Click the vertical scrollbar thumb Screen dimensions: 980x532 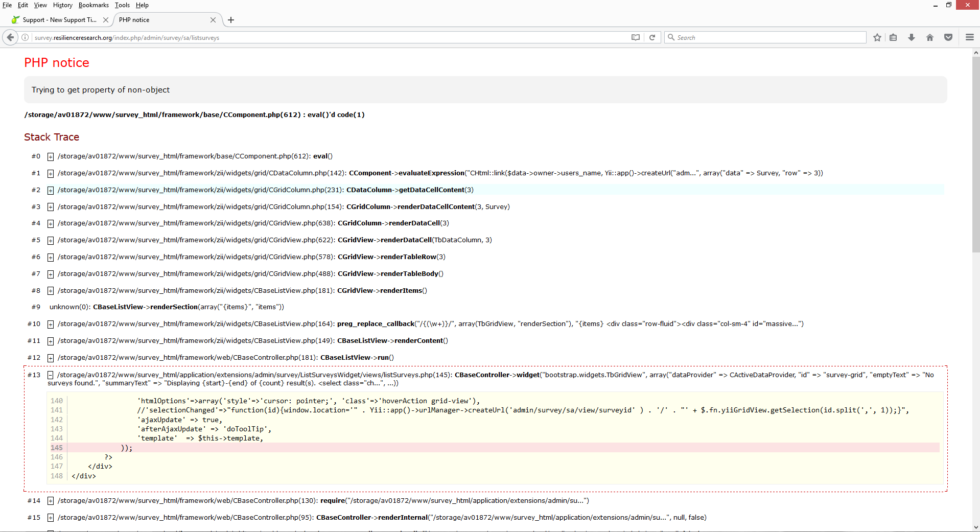[976, 154]
